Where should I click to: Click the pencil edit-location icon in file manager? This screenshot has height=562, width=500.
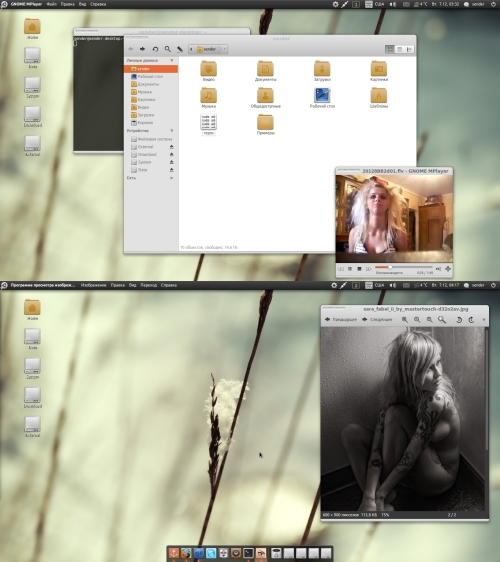[x=180, y=49]
